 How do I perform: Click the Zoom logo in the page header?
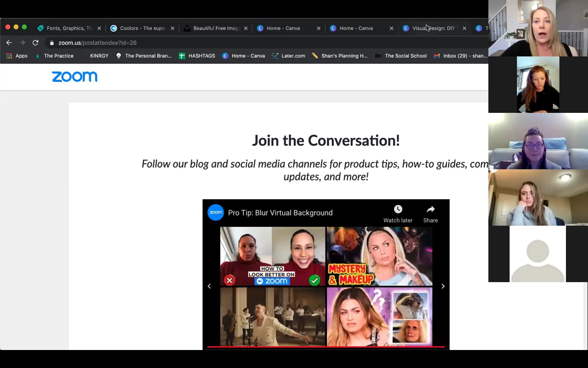[x=75, y=76]
